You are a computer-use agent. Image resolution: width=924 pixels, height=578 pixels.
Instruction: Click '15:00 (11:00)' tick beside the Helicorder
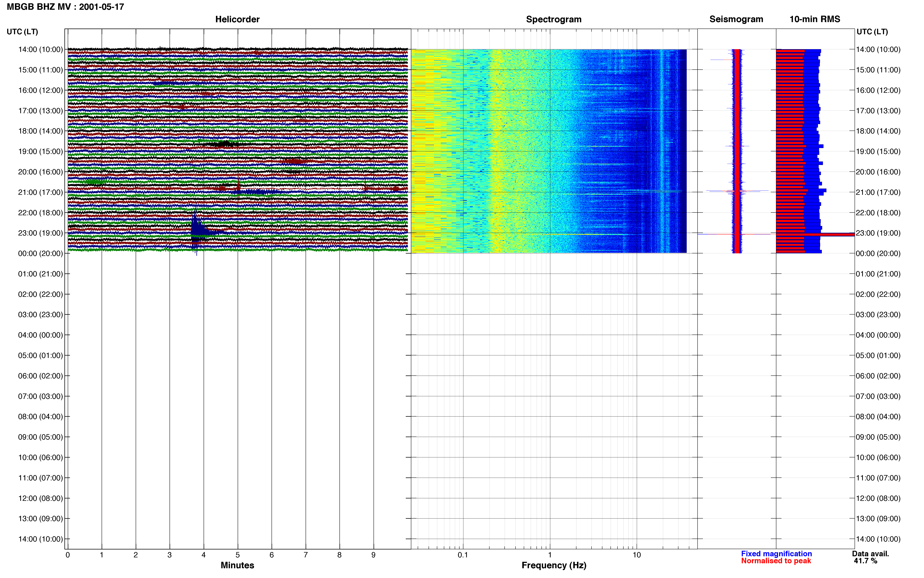41,70
